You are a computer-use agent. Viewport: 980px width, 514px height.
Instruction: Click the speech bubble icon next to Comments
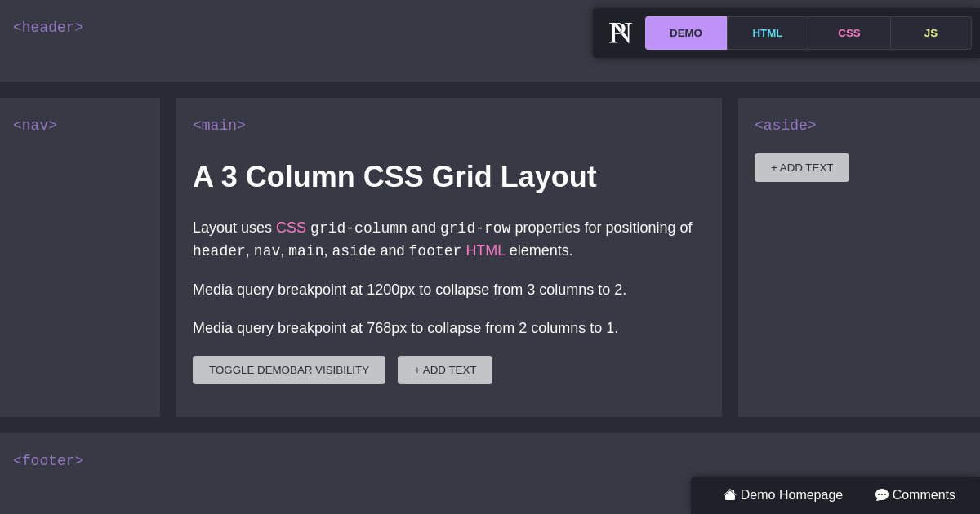coord(882,494)
